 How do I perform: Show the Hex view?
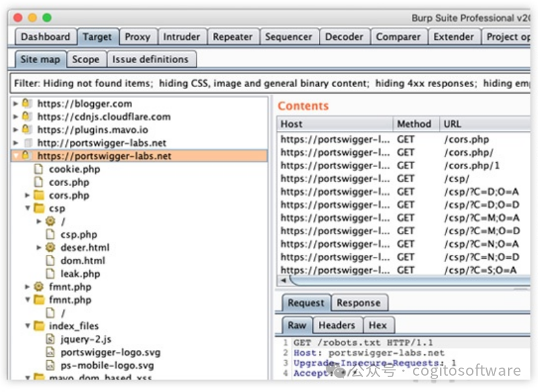pyautogui.click(x=378, y=325)
